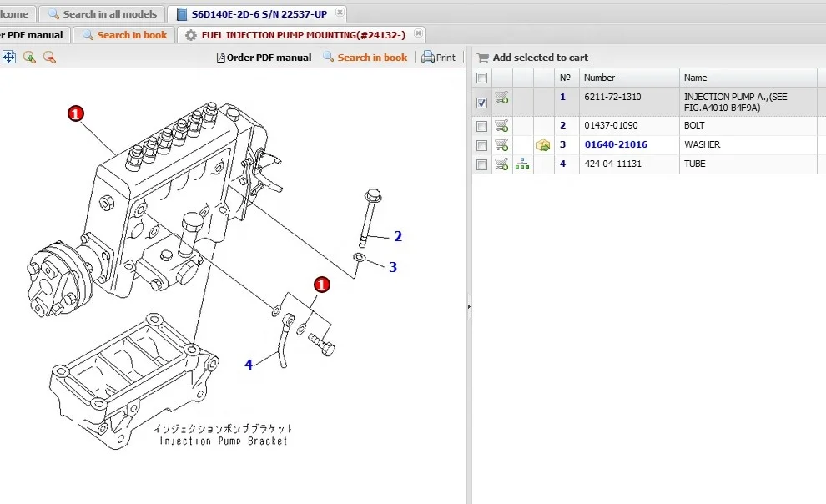Close the FUEL INJECTION PUMP MOUNTING tab
826x504 pixels.
417,34
